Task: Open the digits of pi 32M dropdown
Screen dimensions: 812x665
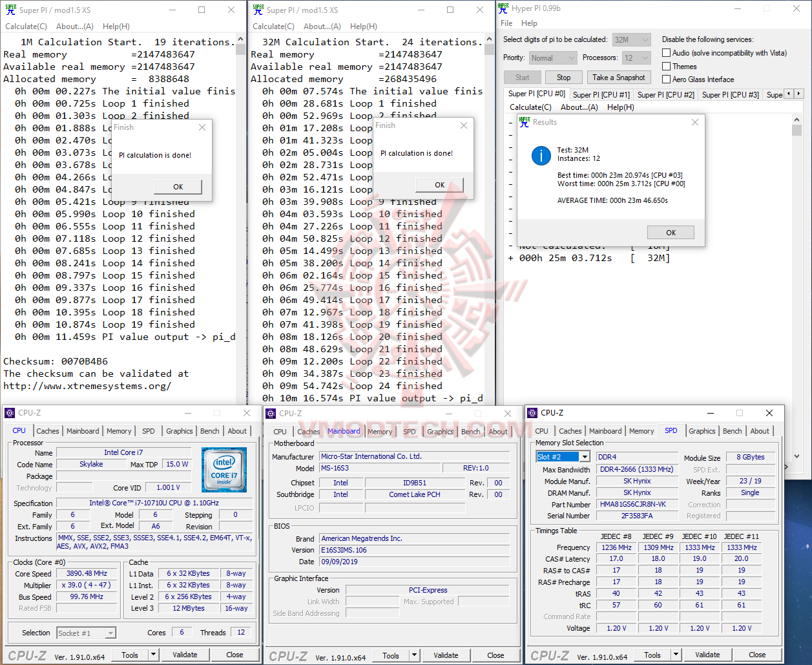Action: [631, 39]
